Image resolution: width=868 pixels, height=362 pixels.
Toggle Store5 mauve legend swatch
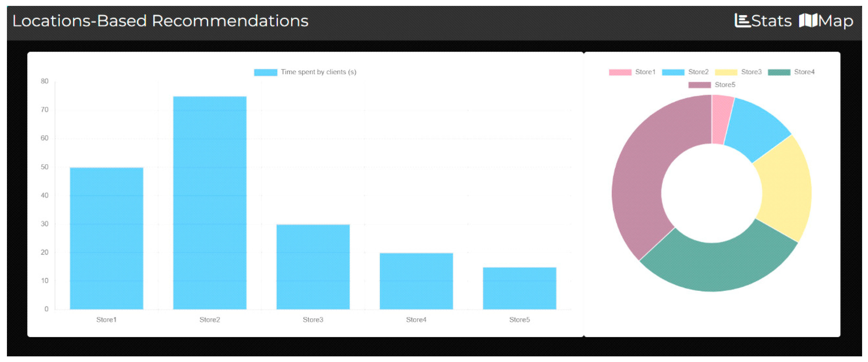[x=700, y=85]
